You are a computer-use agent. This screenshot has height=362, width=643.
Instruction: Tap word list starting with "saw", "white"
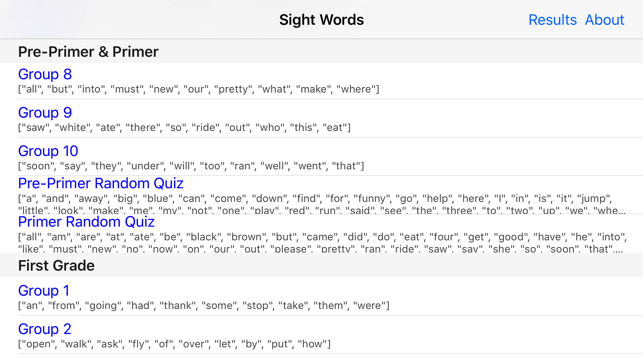[x=184, y=127]
